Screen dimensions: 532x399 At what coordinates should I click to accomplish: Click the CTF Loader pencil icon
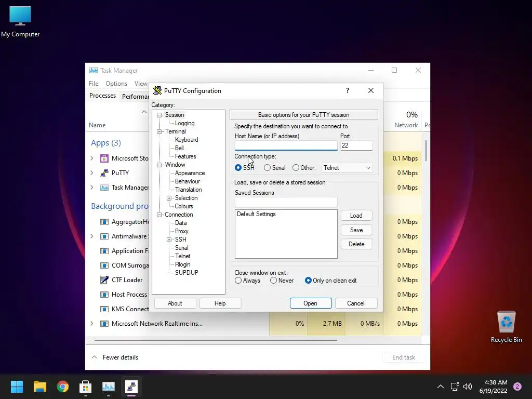pyautogui.click(x=104, y=280)
